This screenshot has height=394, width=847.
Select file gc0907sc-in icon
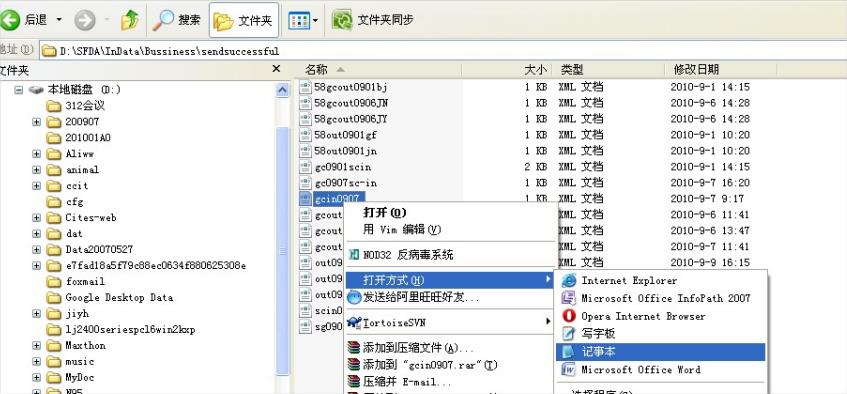[306, 182]
